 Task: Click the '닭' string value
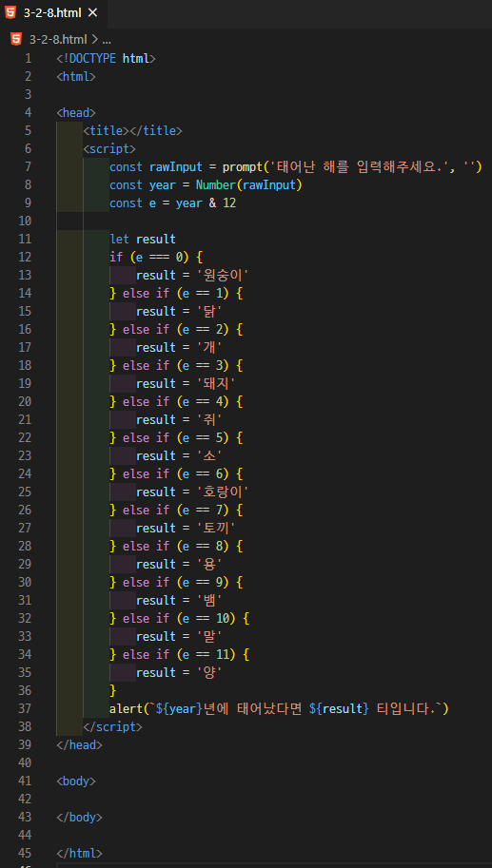[208, 311]
